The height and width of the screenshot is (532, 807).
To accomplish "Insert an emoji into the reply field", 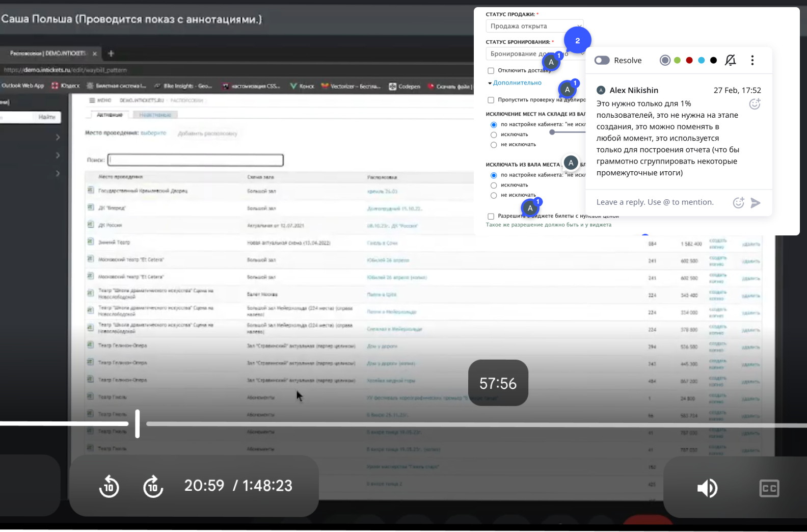I will (738, 203).
